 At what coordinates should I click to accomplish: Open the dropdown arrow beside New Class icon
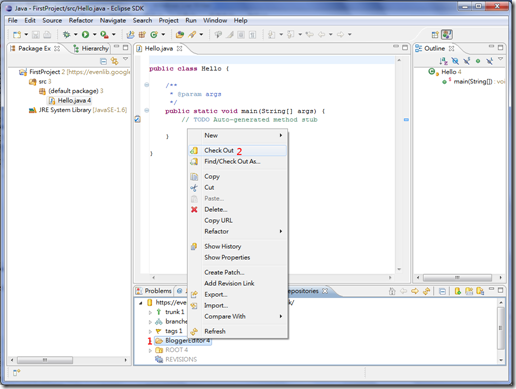[163, 34]
